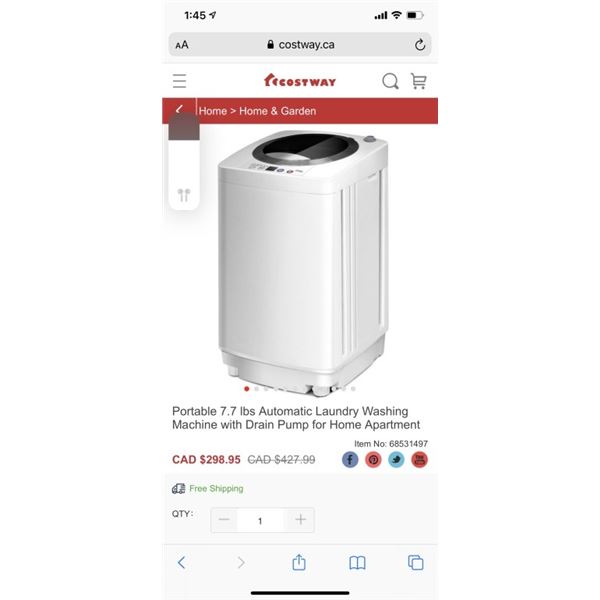This screenshot has height=600, width=600.
Task: Reload the costway.ca page
Action: 420,45
